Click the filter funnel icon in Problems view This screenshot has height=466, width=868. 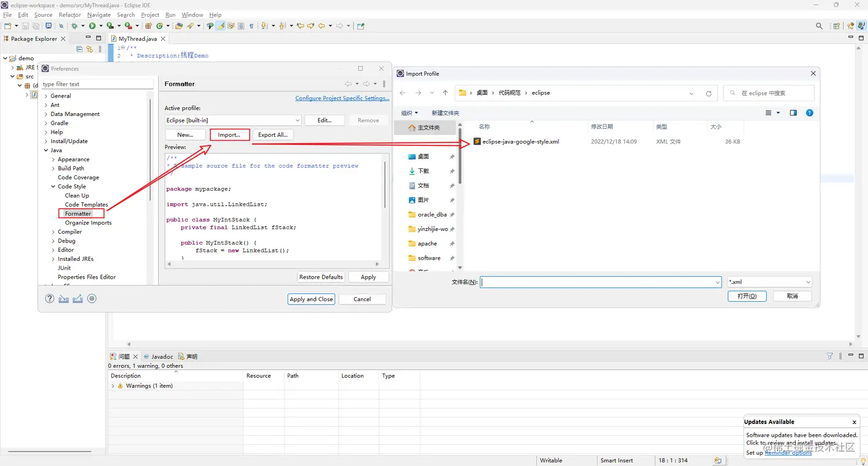pyautogui.click(x=830, y=356)
